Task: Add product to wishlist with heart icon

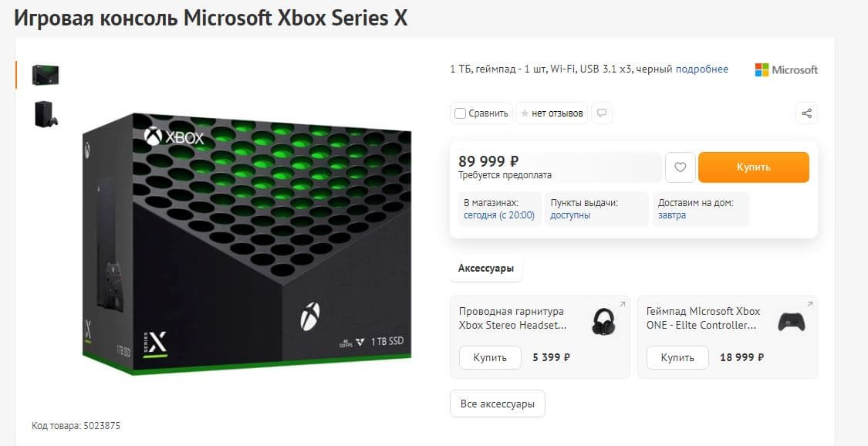Action: [x=680, y=167]
